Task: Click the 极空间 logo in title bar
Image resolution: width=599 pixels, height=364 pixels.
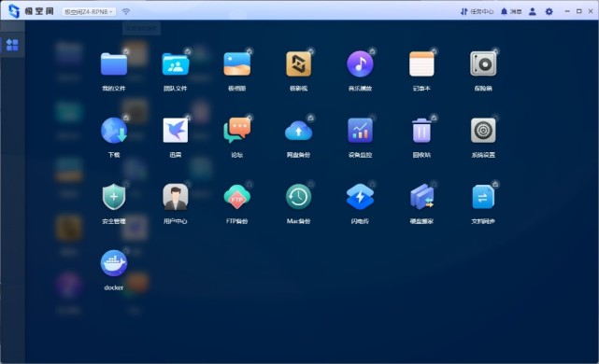Action: tap(32, 11)
